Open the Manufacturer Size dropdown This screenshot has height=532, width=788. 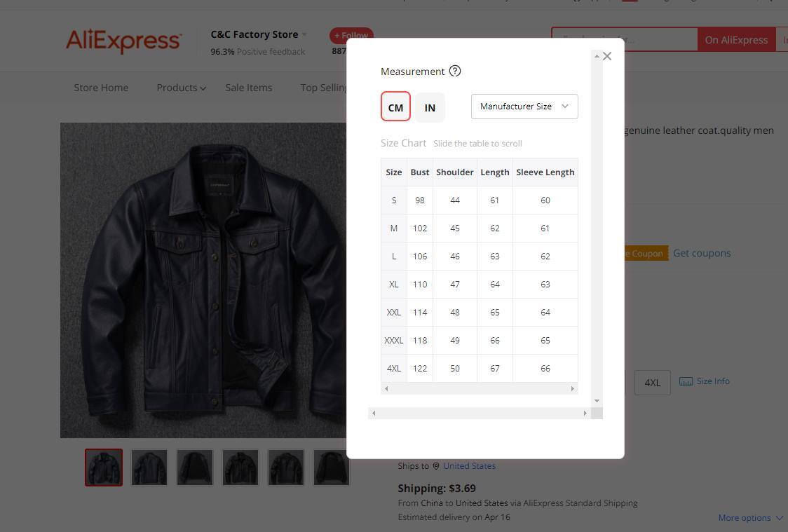pyautogui.click(x=524, y=107)
